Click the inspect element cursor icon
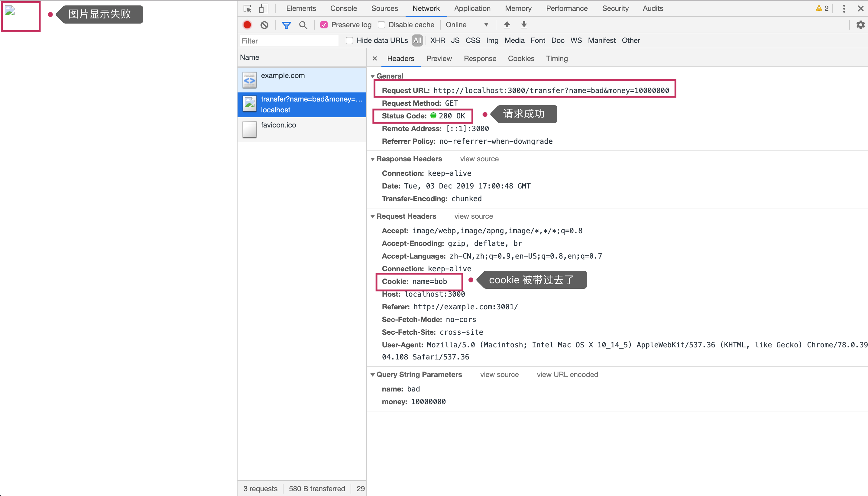The width and height of the screenshot is (868, 496). tap(248, 8)
